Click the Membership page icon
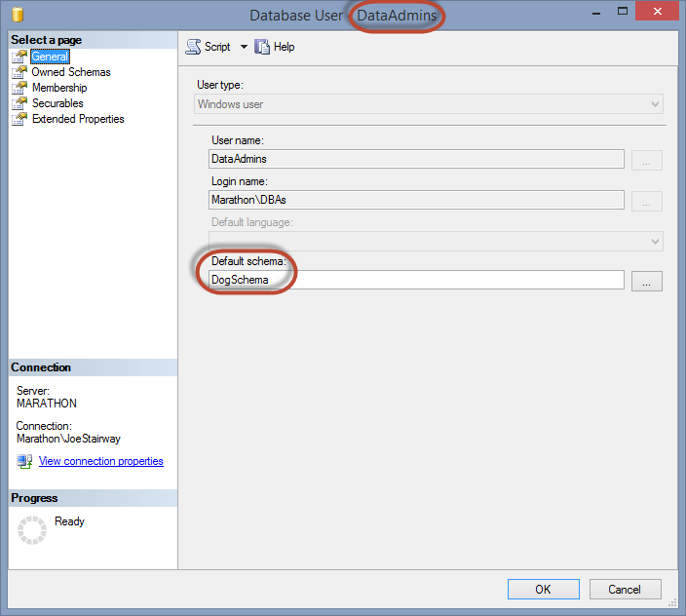The height and width of the screenshot is (616, 686). 19,88
